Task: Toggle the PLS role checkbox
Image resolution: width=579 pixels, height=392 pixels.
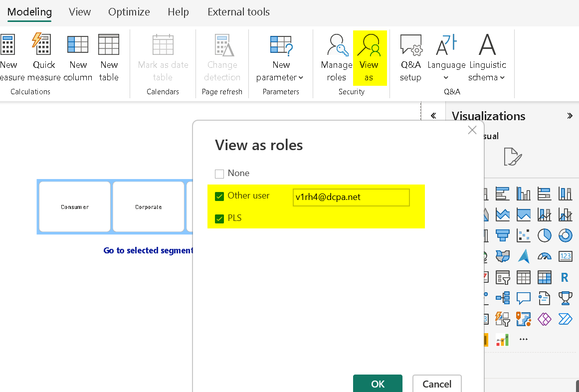Action: pos(219,218)
